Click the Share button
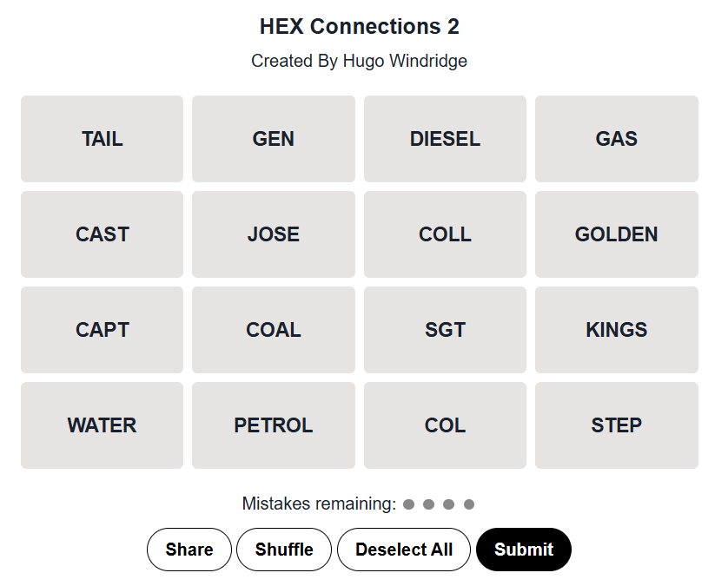The width and height of the screenshot is (728, 586). tap(189, 550)
